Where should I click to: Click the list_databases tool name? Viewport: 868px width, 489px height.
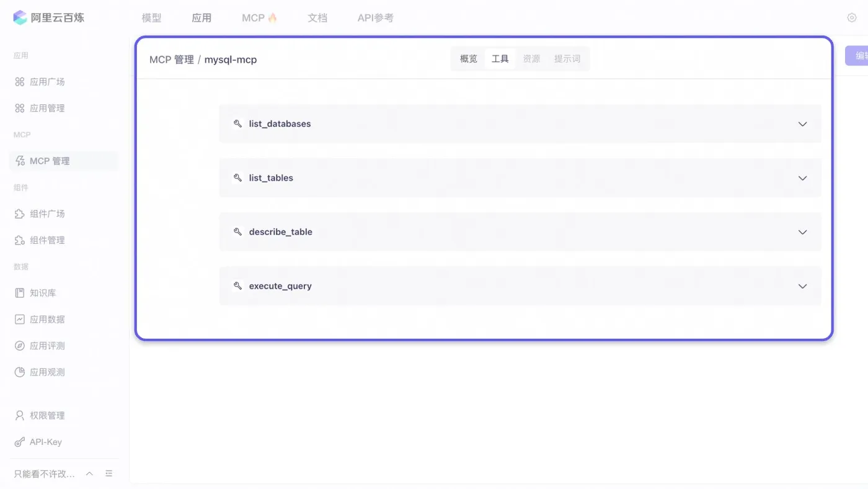[x=280, y=123]
